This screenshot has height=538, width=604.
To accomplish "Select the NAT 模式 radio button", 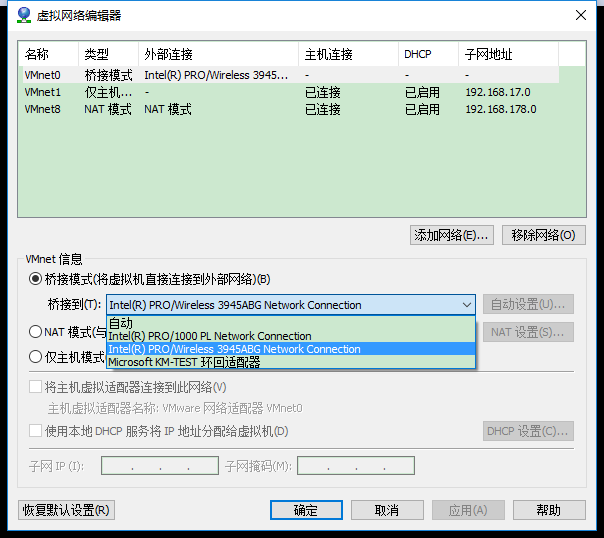I will pos(35,332).
